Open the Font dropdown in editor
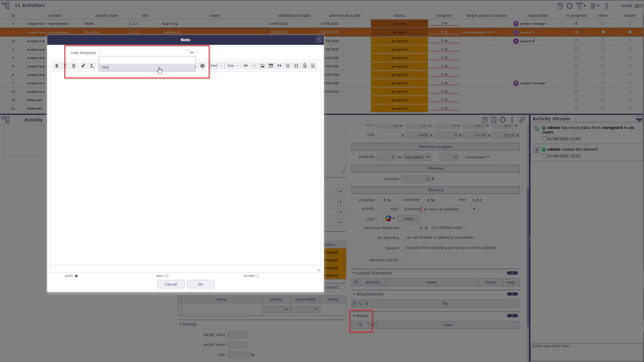 click(x=216, y=66)
